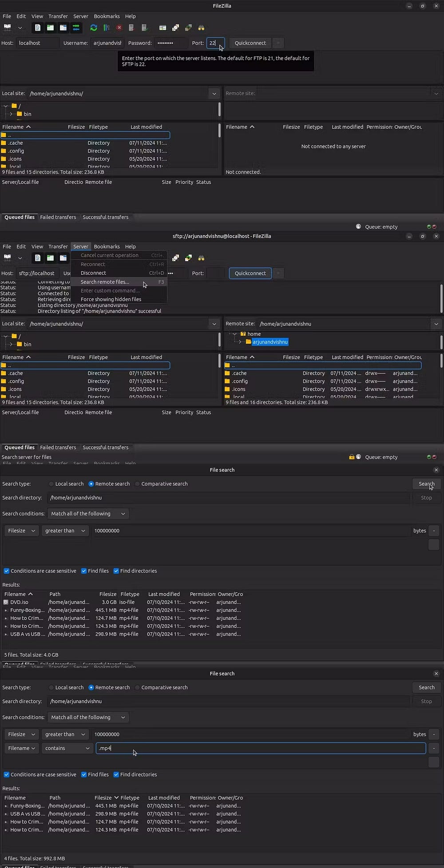Click the home folder icon in remote tree

point(243,334)
